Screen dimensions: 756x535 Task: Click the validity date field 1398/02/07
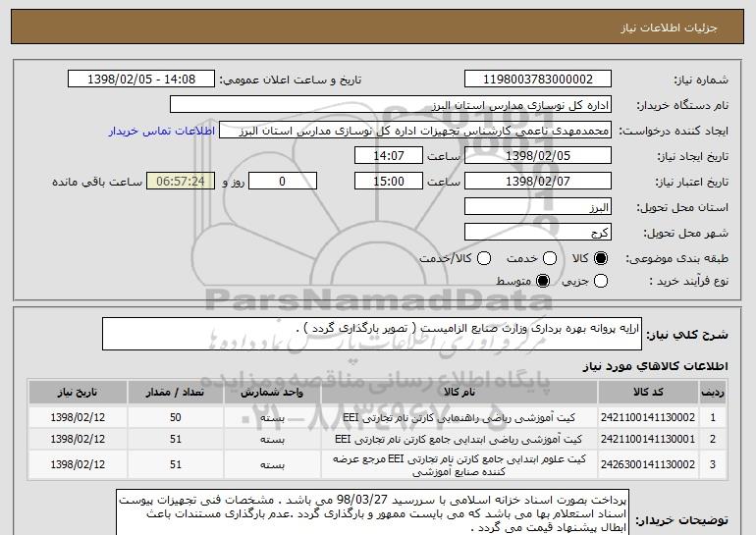tap(538, 182)
